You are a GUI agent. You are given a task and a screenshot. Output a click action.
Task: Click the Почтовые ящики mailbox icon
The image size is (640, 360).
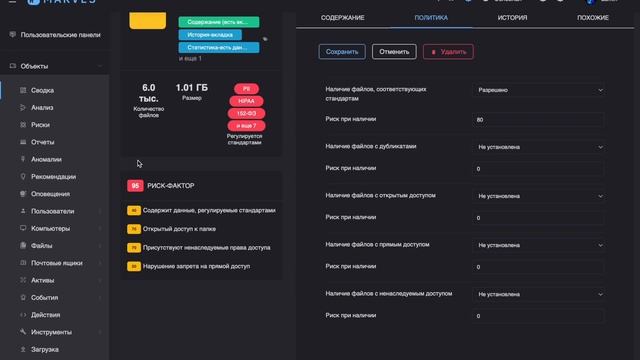(x=23, y=263)
